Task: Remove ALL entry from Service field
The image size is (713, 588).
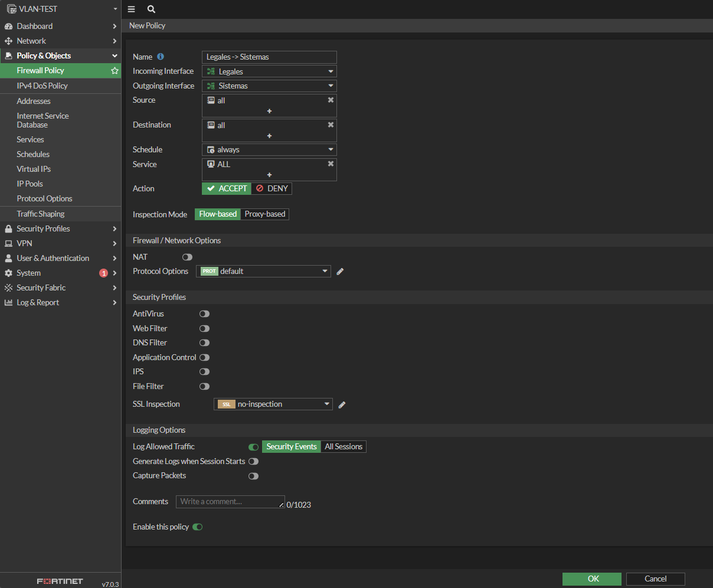Action: click(331, 164)
